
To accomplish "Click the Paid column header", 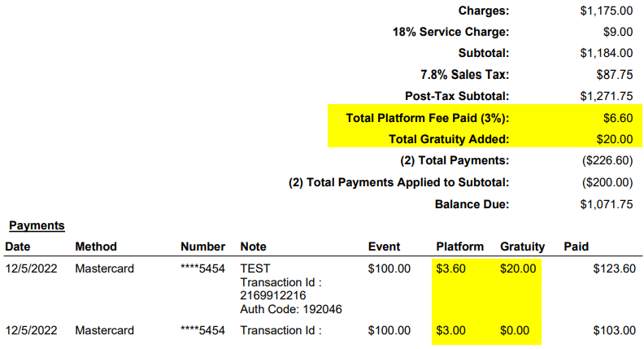I will [576, 246].
